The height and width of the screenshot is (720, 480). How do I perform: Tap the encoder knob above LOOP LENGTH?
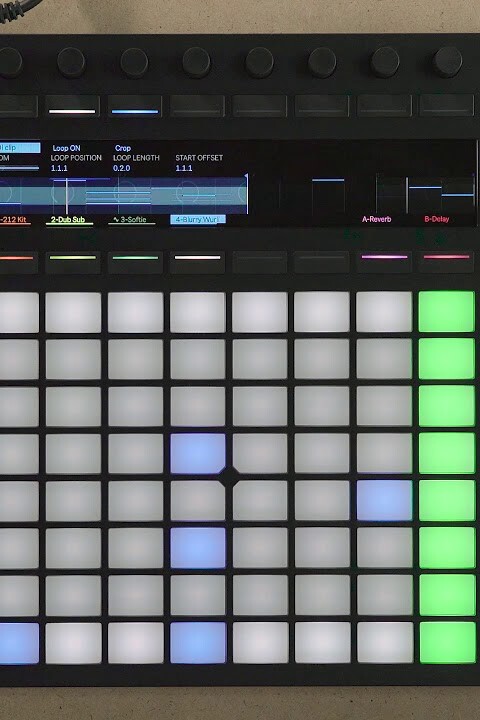pyautogui.click(x=134, y=62)
